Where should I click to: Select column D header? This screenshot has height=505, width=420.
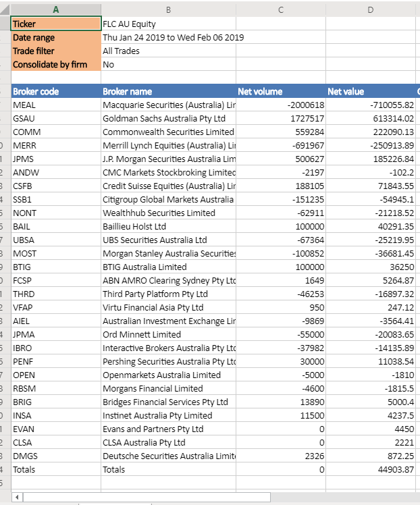(371, 9)
